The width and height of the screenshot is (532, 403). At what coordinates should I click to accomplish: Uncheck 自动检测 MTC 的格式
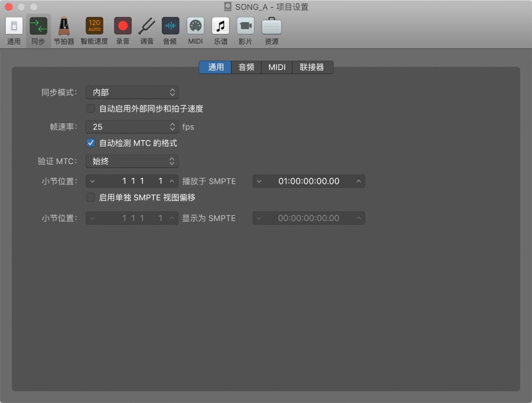[x=91, y=143]
